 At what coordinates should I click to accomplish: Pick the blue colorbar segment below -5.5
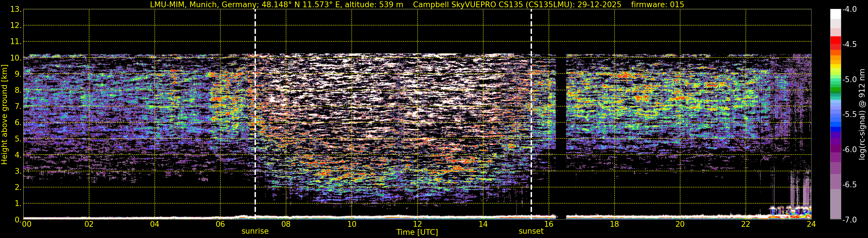[x=836, y=129]
